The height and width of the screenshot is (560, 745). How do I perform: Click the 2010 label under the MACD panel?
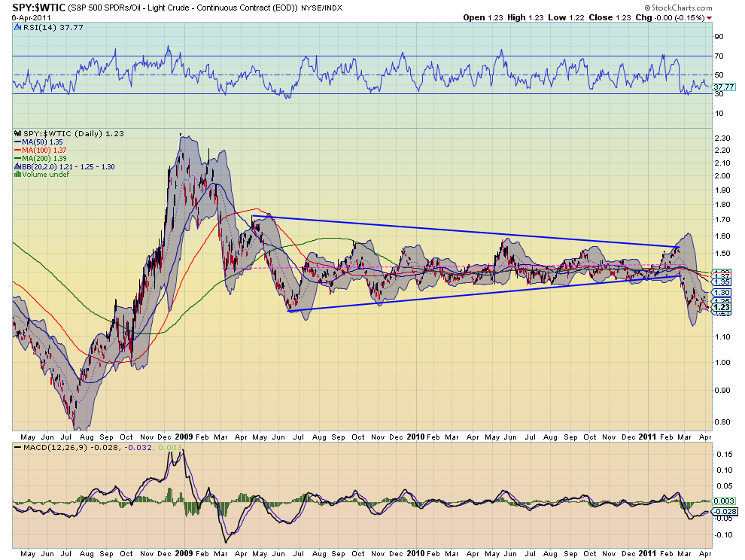click(415, 553)
